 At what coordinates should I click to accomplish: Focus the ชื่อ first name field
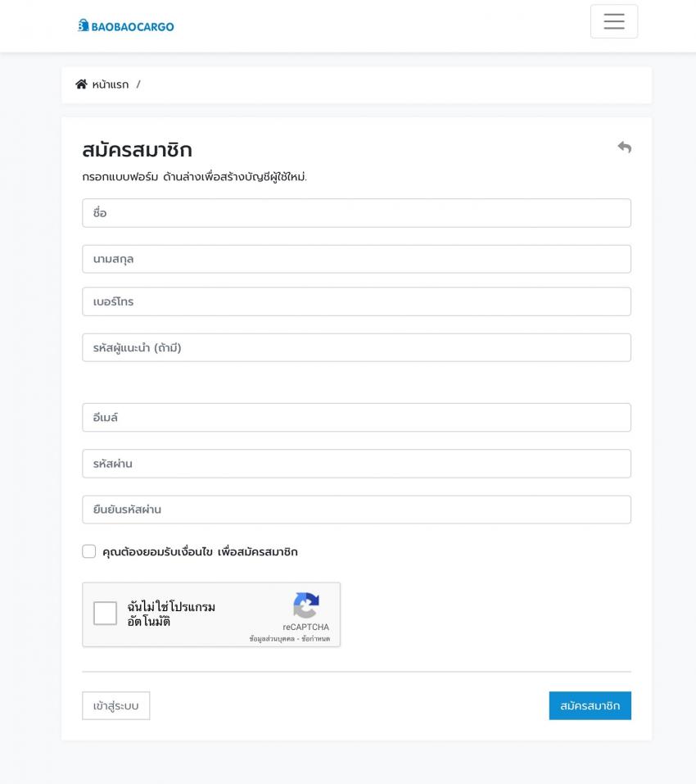coord(357,213)
